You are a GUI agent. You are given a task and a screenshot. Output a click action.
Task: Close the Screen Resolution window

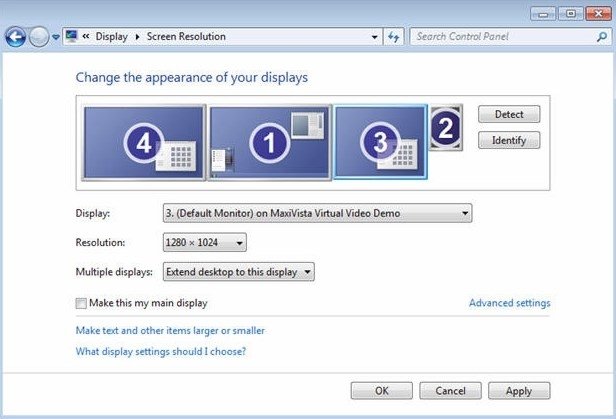(598, 14)
